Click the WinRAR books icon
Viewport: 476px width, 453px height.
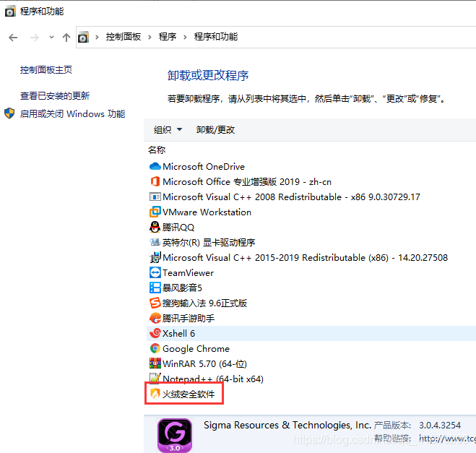[155, 363]
